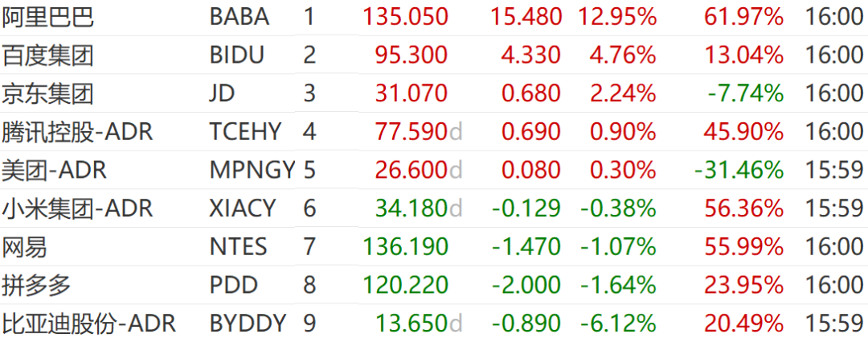
Task: Click the TCEHY ticker code
Action: point(246,132)
